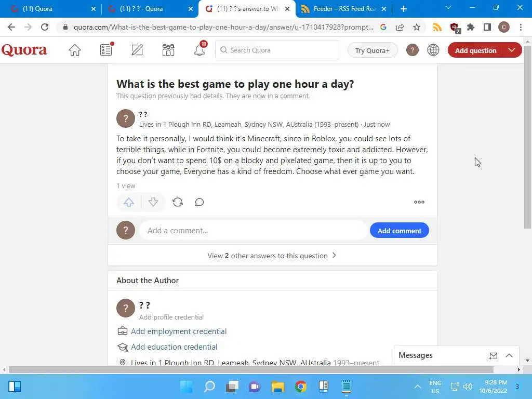Click author name ? ? above the answer
Image resolution: width=532 pixels, height=399 pixels.
click(143, 115)
